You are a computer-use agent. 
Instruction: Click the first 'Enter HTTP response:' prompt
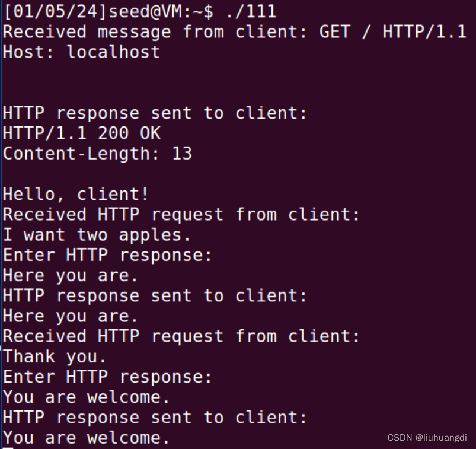tap(107, 255)
